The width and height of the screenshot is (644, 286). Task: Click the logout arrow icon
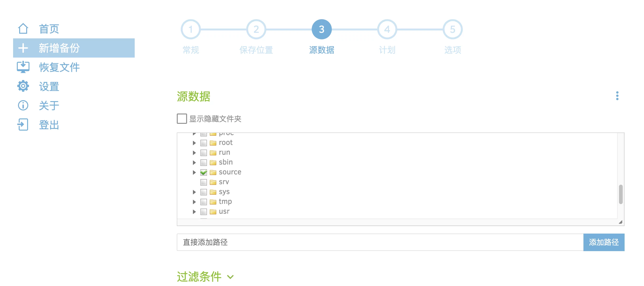coord(23,124)
